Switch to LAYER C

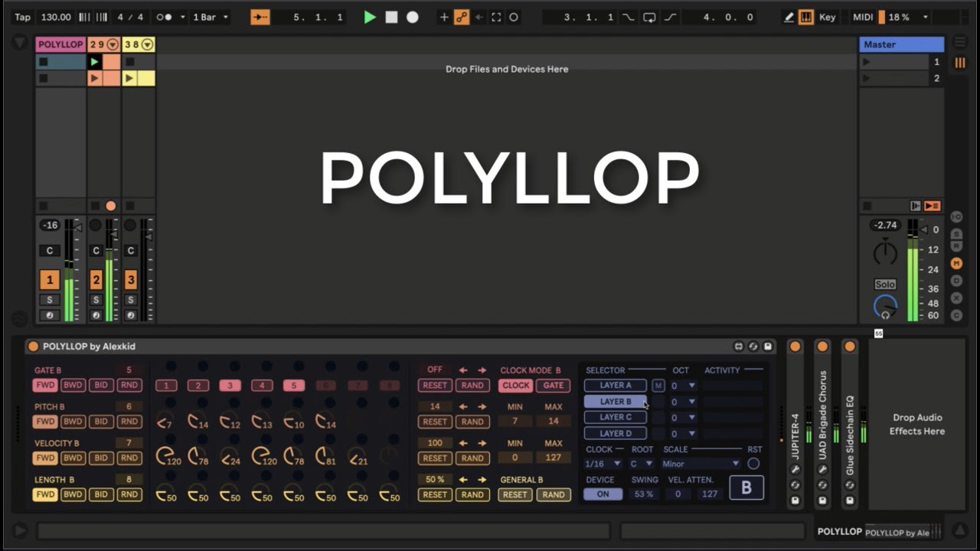pyautogui.click(x=616, y=417)
